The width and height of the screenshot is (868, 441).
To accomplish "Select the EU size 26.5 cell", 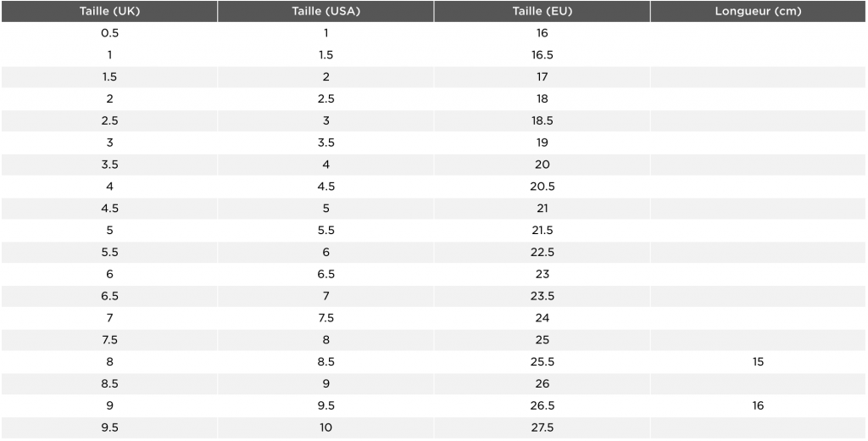I will coord(542,405).
